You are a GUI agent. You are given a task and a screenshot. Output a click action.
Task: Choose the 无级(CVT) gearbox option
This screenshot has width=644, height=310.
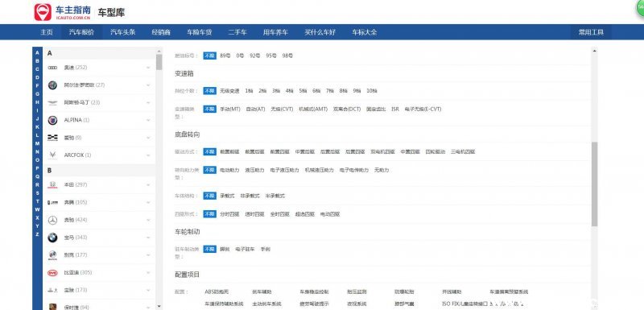[x=282, y=109]
